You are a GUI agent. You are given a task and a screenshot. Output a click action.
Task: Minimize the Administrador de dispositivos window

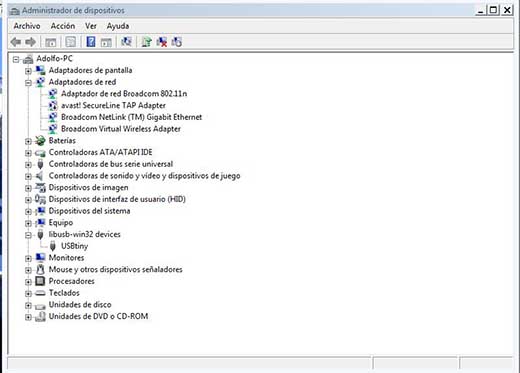click(480, 10)
